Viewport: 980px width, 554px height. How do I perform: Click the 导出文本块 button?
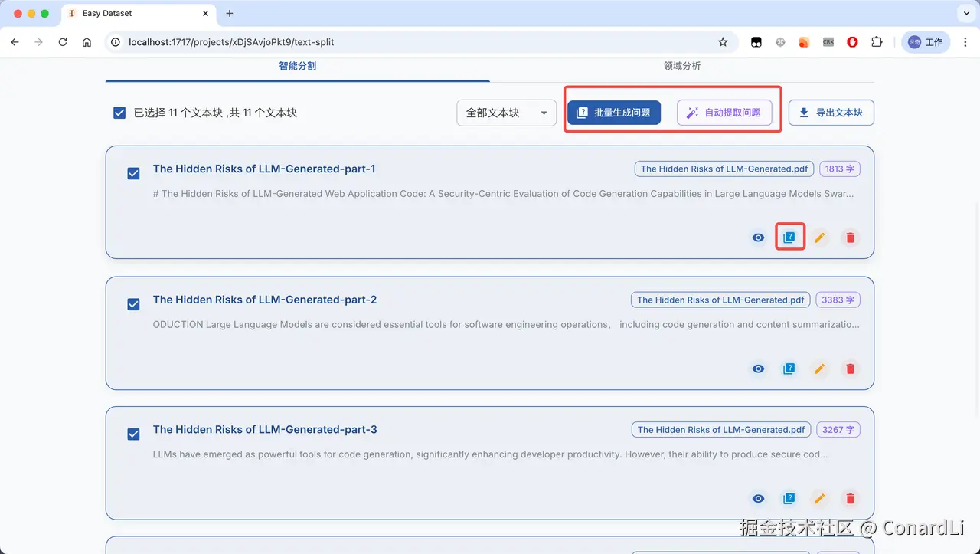[831, 113]
